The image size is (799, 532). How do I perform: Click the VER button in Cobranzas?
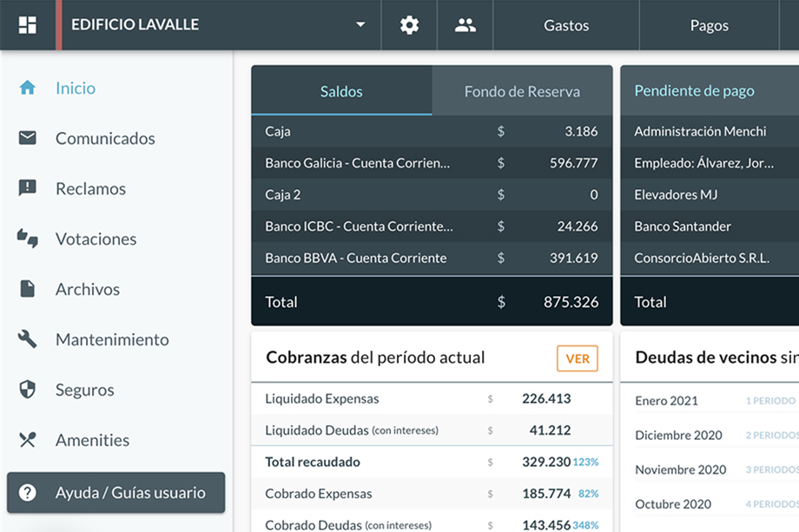point(577,358)
